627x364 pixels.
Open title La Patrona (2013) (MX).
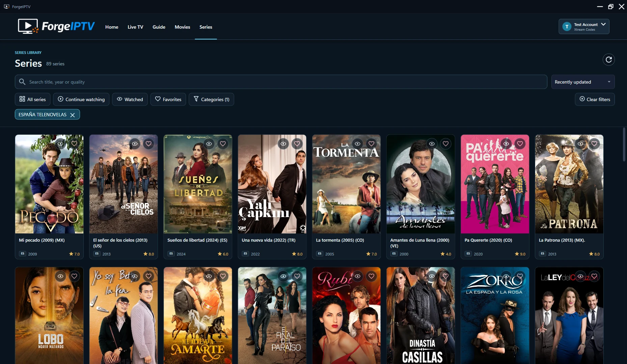[562, 240]
